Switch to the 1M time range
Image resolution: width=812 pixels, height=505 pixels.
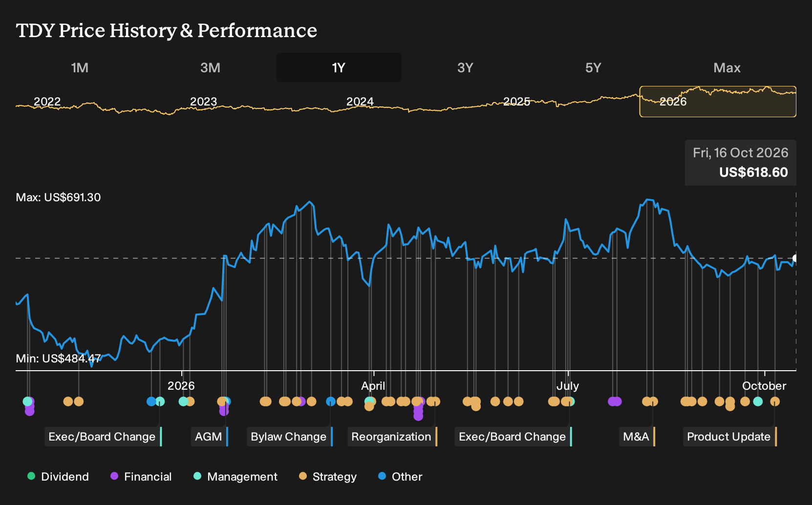(80, 67)
